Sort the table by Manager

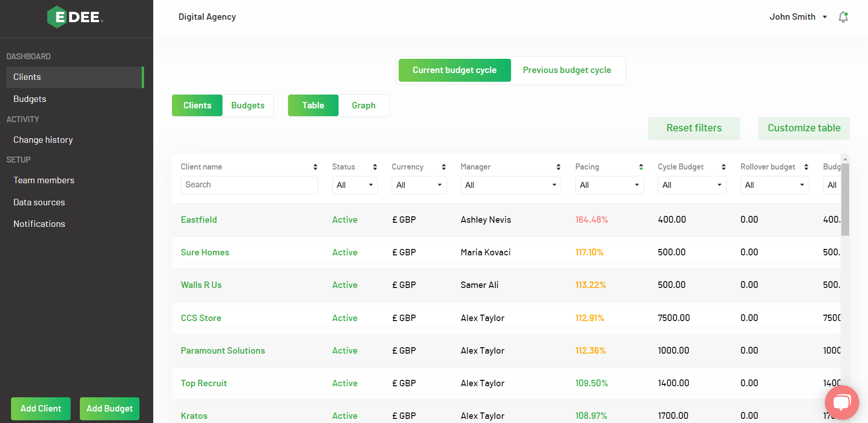(558, 167)
